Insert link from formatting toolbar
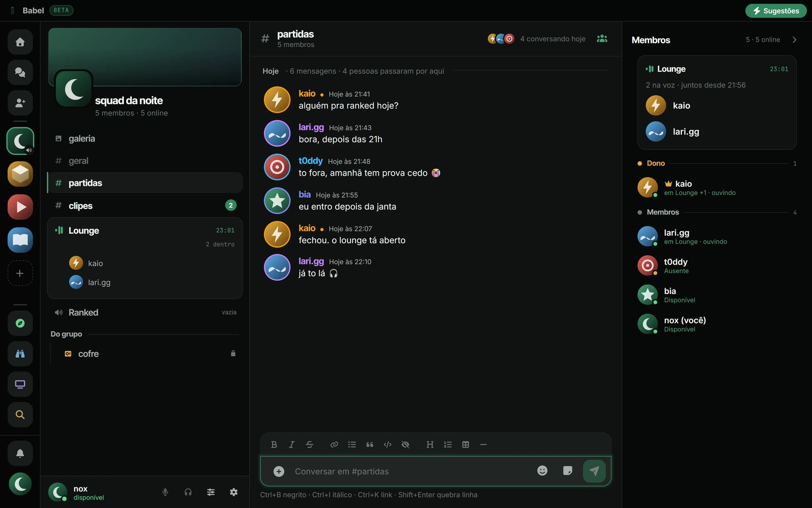Screen dimensions: 812x508 (334, 444)
